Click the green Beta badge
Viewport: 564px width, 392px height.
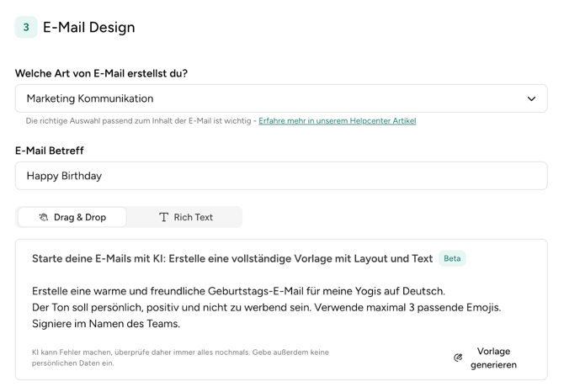coord(452,258)
